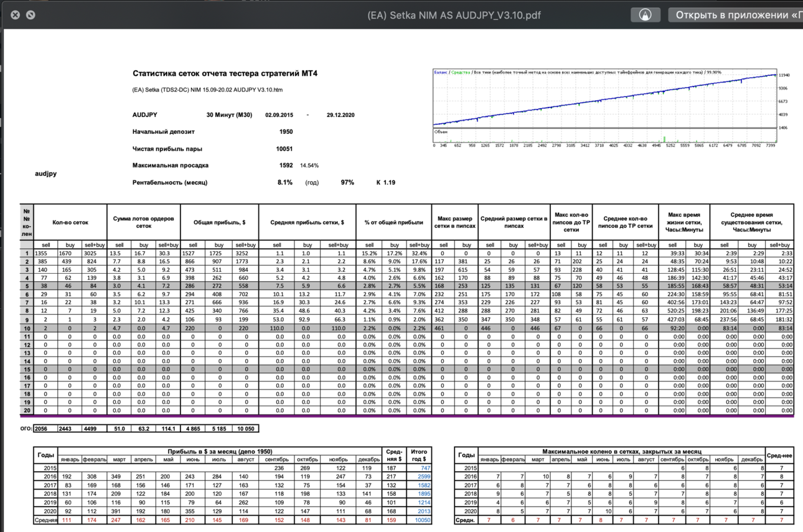
Task: Click the end date '29.12.2020'
Action: (340, 115)
